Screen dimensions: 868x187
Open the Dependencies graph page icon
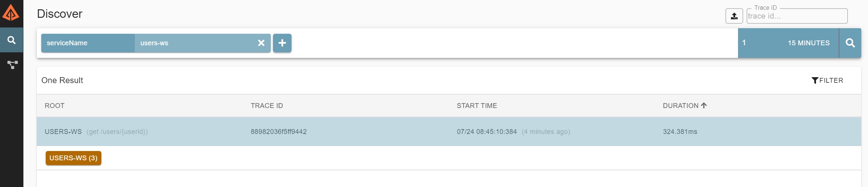point(12,65)
